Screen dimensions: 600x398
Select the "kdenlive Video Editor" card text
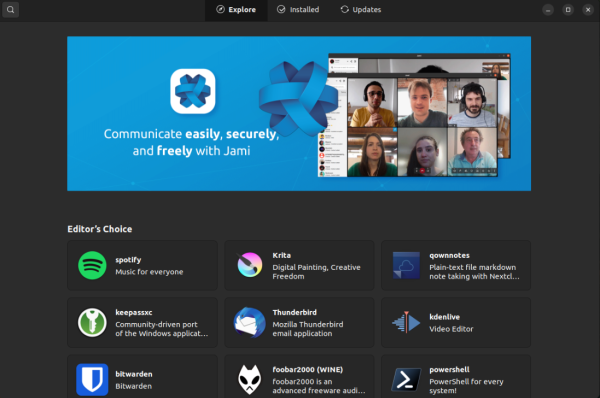(x=451, y=323)
